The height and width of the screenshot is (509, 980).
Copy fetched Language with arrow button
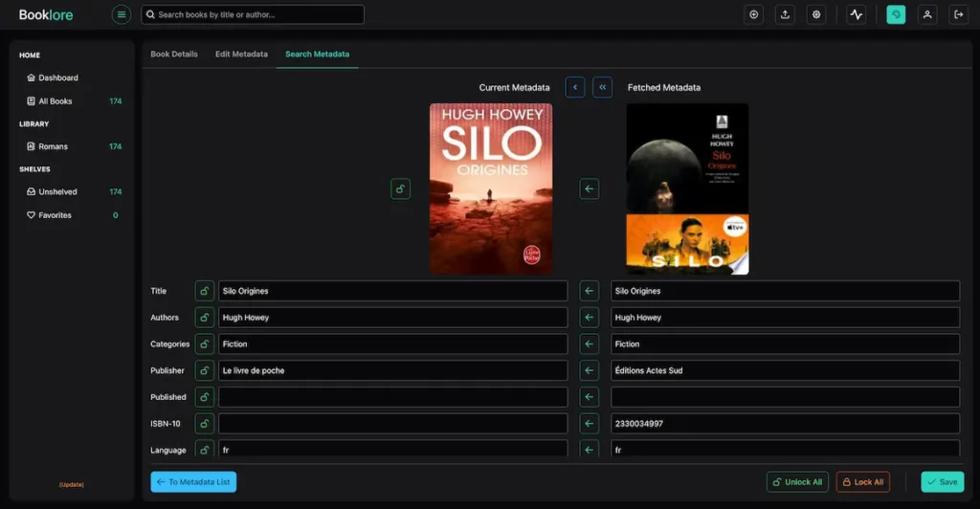tap(589, 449)
